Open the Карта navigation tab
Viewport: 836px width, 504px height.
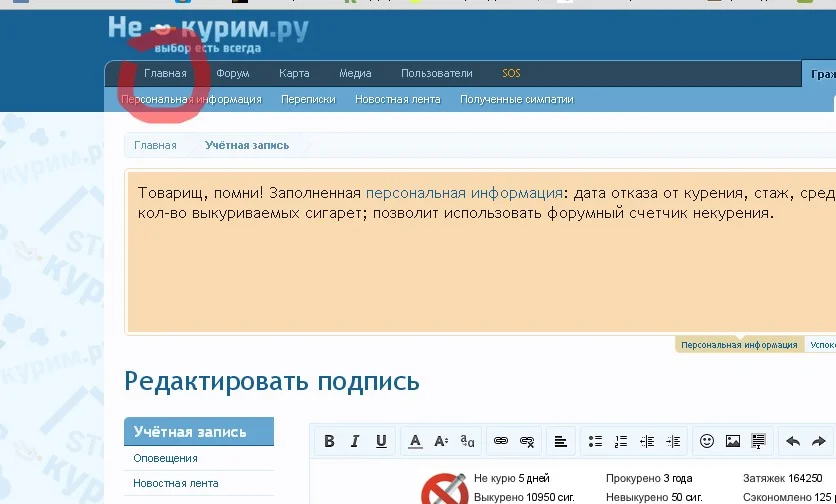coord(294,74)
